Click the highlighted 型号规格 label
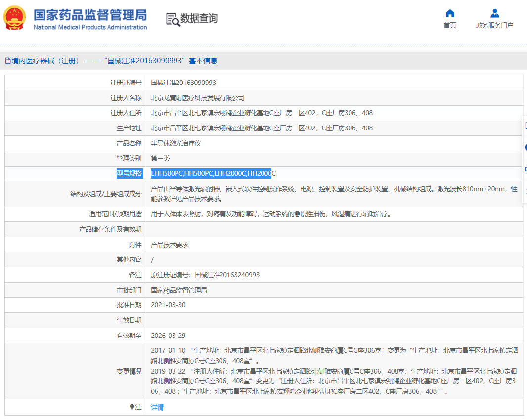 click(x=130, y=173)
